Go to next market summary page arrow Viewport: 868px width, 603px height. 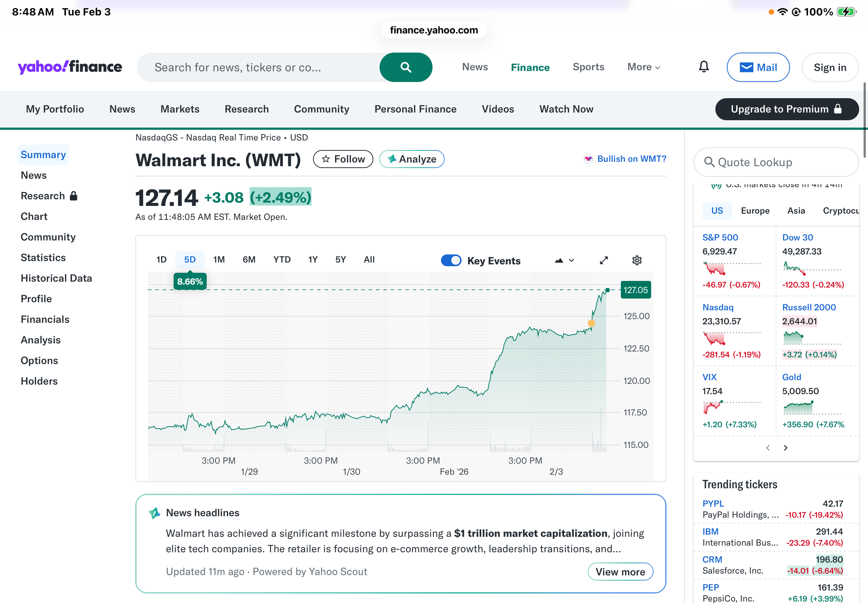[785, 448]
